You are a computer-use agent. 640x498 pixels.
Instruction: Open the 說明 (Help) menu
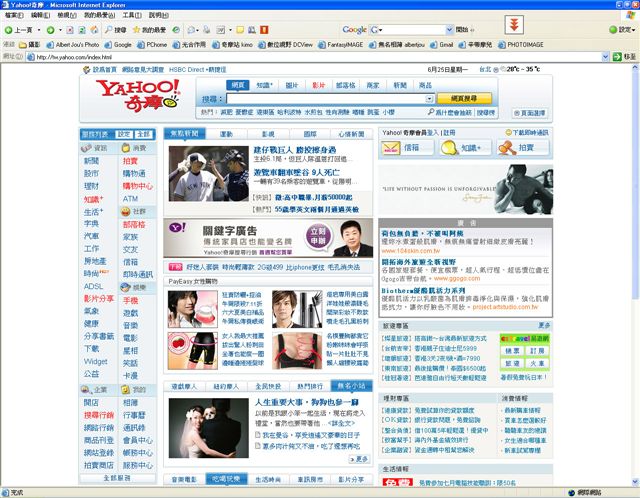[x=158, y=15]
